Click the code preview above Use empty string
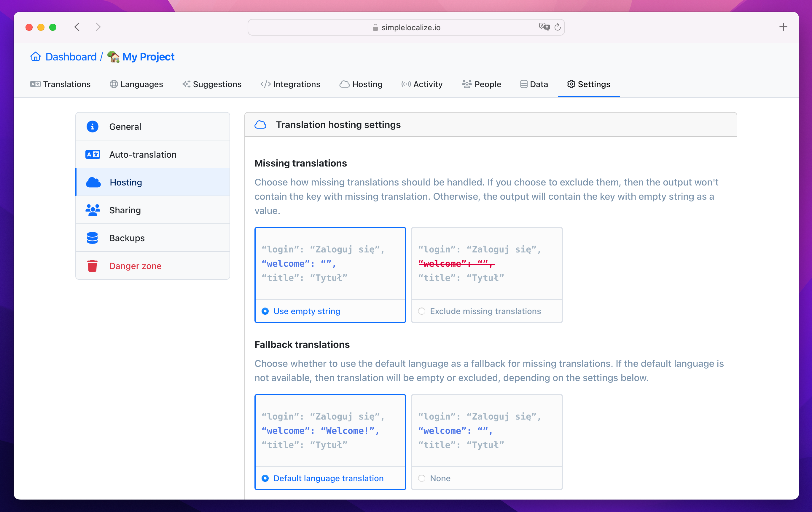The height and width of the screenshot is (512, 812). point(330,264)
